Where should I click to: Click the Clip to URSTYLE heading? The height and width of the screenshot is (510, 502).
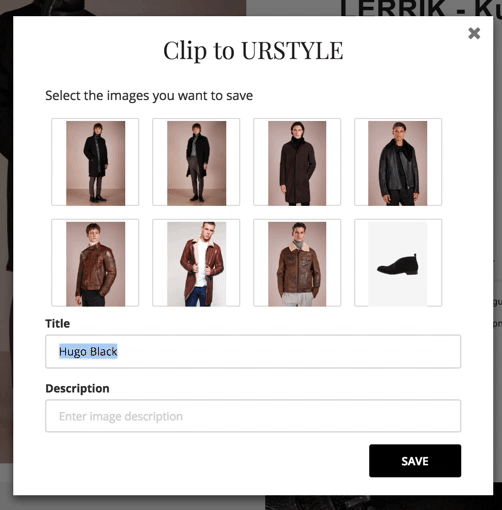click(x=253, y=51)
